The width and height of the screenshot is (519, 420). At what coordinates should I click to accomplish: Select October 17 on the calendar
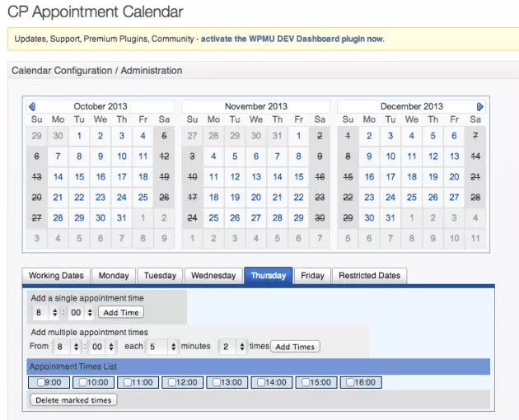click(x=121, y=177)
